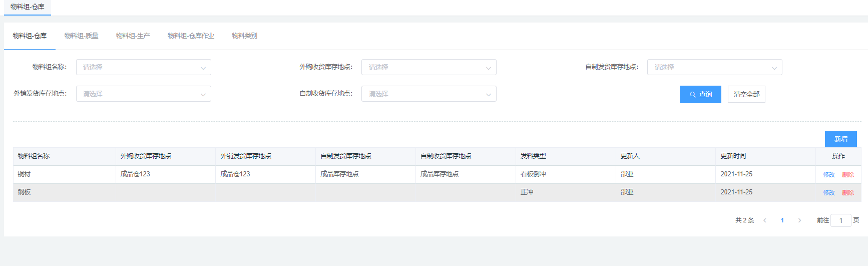The image size is (868, 266).
Task: Select the 物料类别 tab
Action: 244,36
